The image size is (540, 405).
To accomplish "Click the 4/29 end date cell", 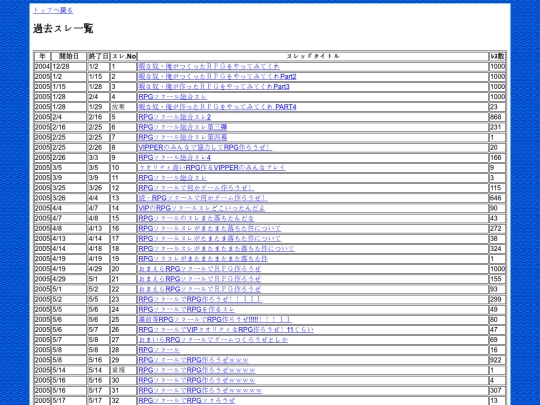I will (x=98, y=269).
